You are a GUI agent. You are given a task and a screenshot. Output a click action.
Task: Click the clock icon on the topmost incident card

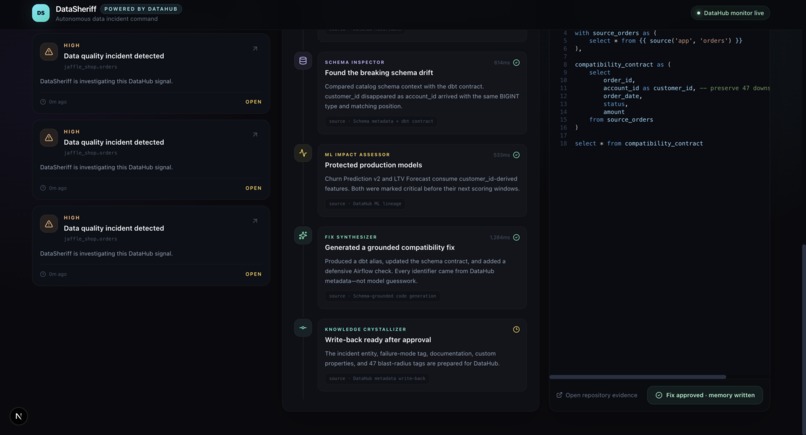pyautogui.click(x=43, y=102)
